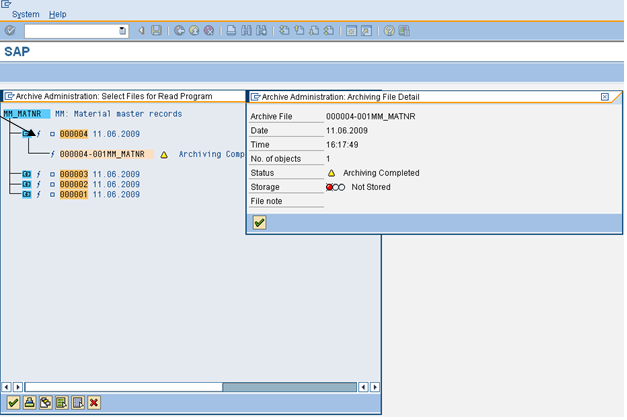Open the Help menu
The image size is (627, 420).
[58, 14]
